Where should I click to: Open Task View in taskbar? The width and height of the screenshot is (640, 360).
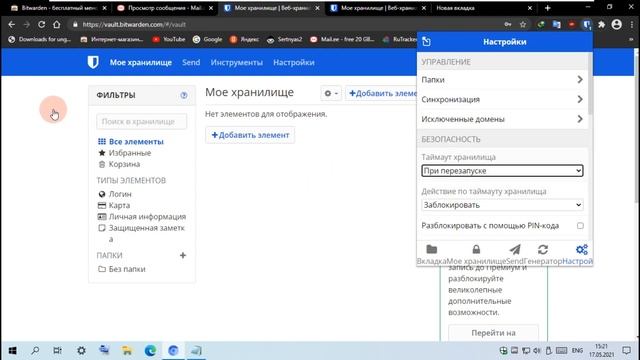[58, 351]
